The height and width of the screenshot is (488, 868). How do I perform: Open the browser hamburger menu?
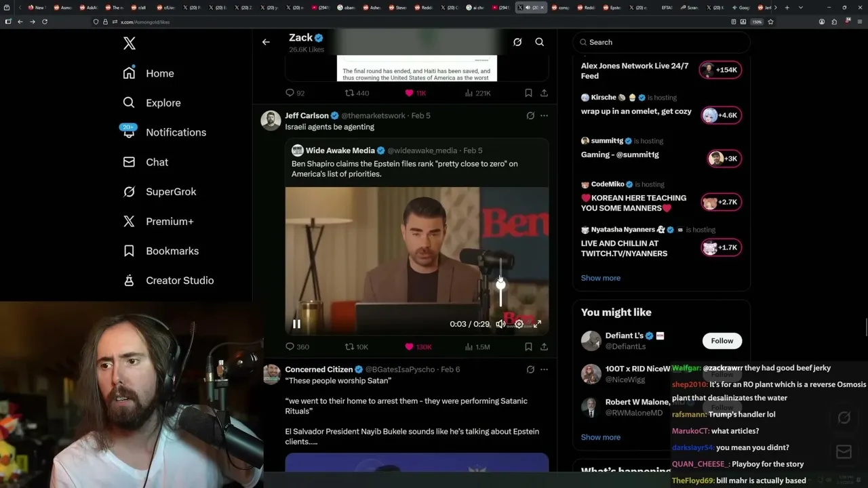pos(859,22)
